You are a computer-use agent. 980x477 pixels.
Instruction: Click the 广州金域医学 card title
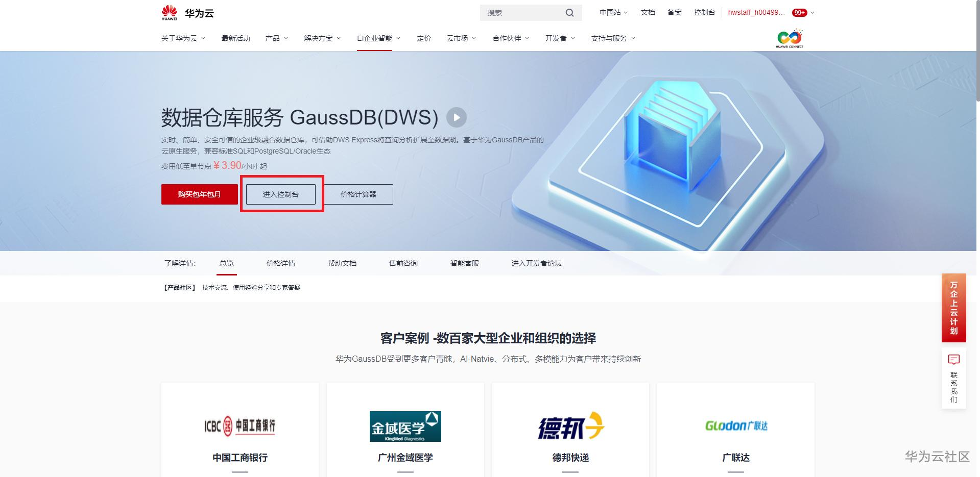coord(405,458)
